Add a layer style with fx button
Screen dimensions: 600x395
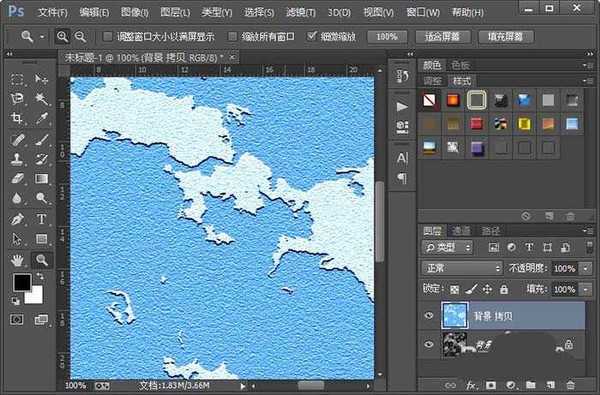(471, 385)
